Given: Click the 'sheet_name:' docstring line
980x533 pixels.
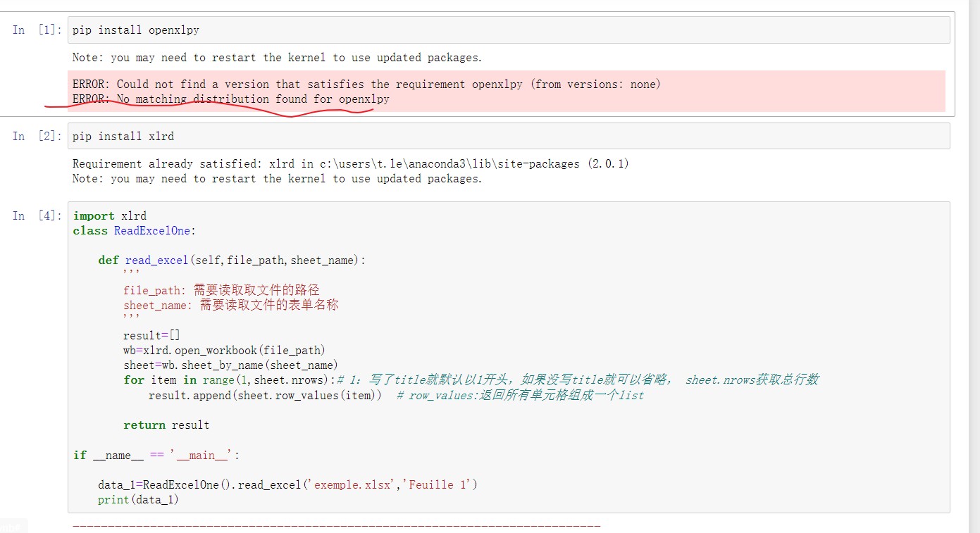Looking at the screenshot, I should (231, 305).
